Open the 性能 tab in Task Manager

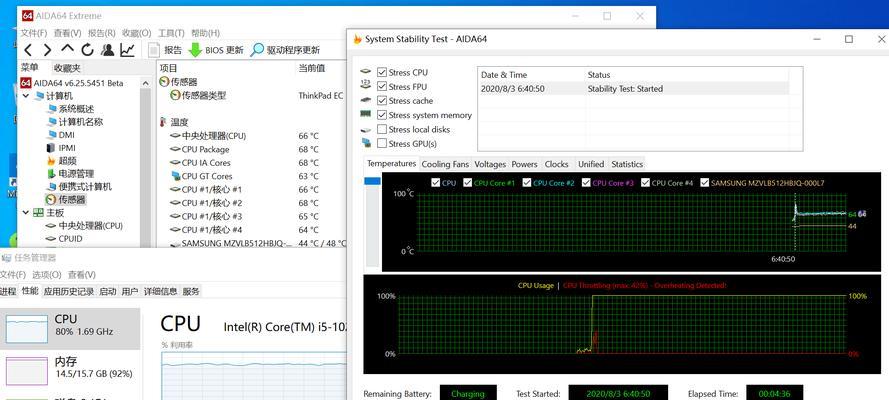[x=29, y=291]
